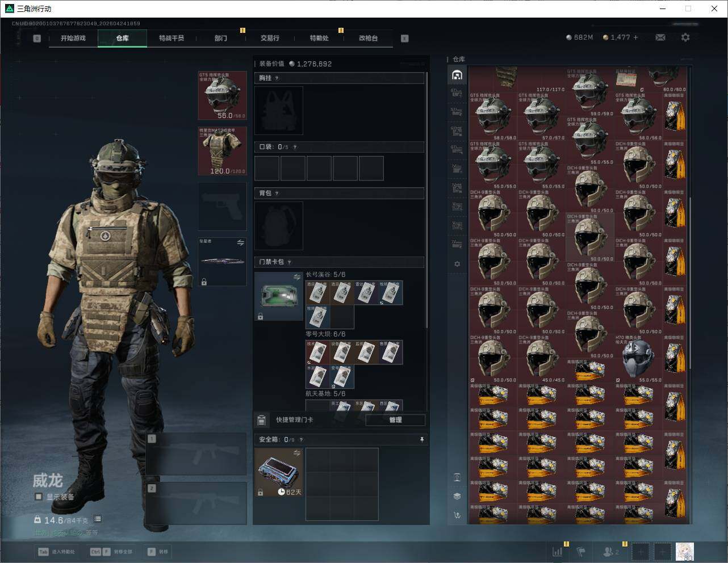Click the Ctrl F 转移全部 button
This screenshot has width=728, height=563.
tap(111, 552)
